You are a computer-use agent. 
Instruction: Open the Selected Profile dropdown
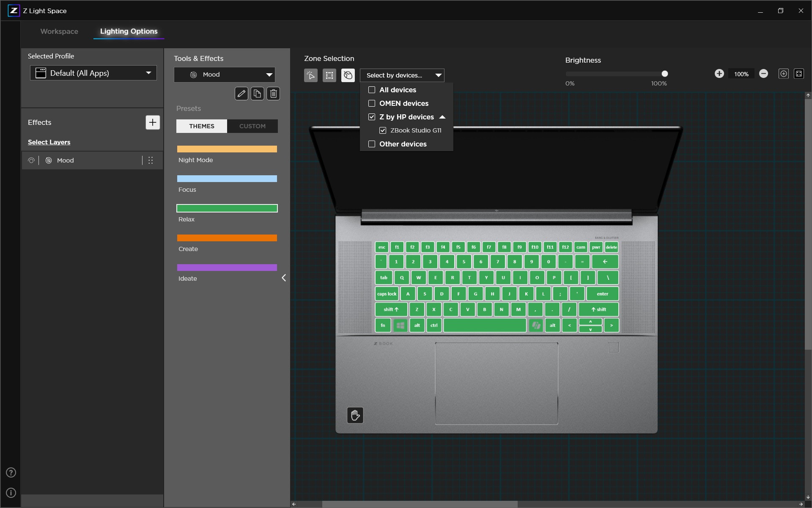(x=93, y=73)
